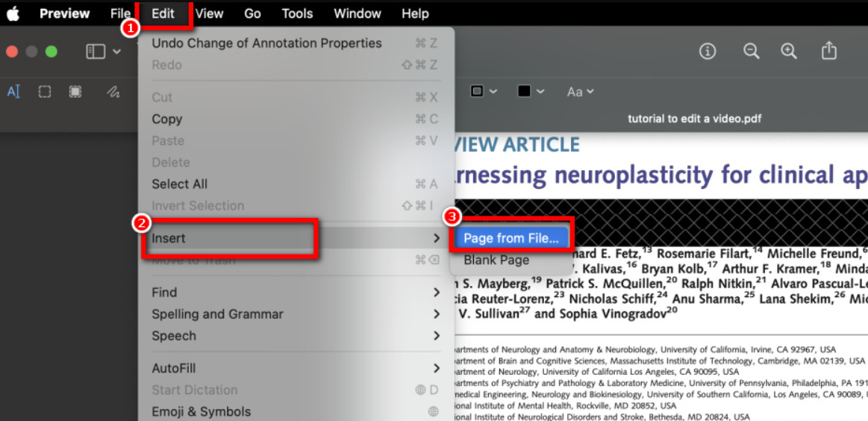Select Blank Page from Insert submenu
Viewport: 868px width, 421px height.
496,260
